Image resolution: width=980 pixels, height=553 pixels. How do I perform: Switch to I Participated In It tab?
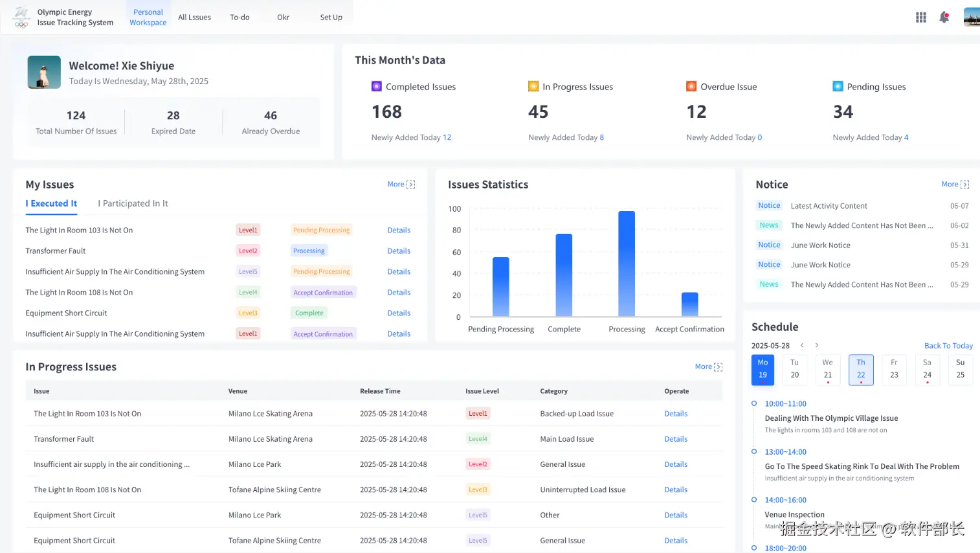point(133,203)
